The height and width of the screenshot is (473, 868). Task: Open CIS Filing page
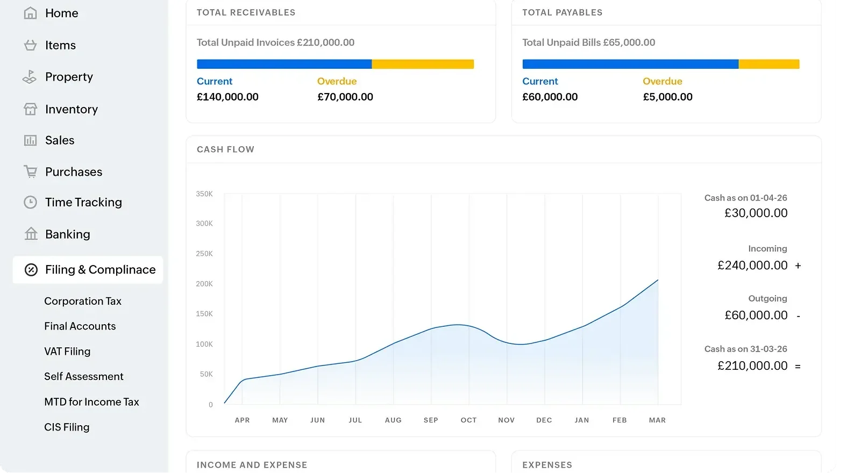pyautogui.click(x=67, y=427)
